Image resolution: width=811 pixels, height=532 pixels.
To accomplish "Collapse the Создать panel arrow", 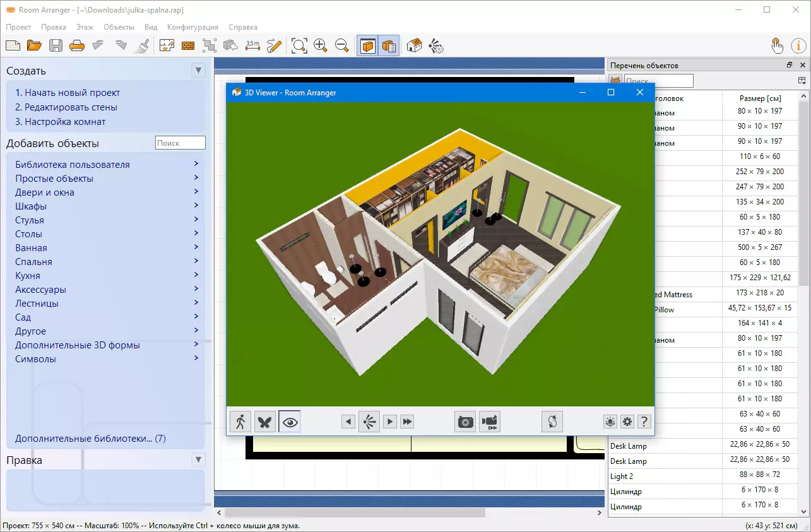I will 199,71.
